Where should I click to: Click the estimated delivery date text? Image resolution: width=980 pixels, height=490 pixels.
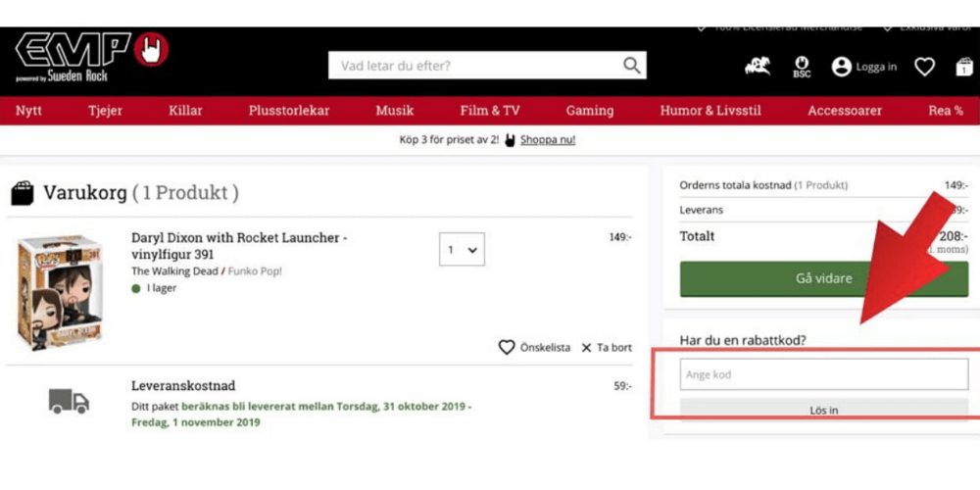point(301,415)
